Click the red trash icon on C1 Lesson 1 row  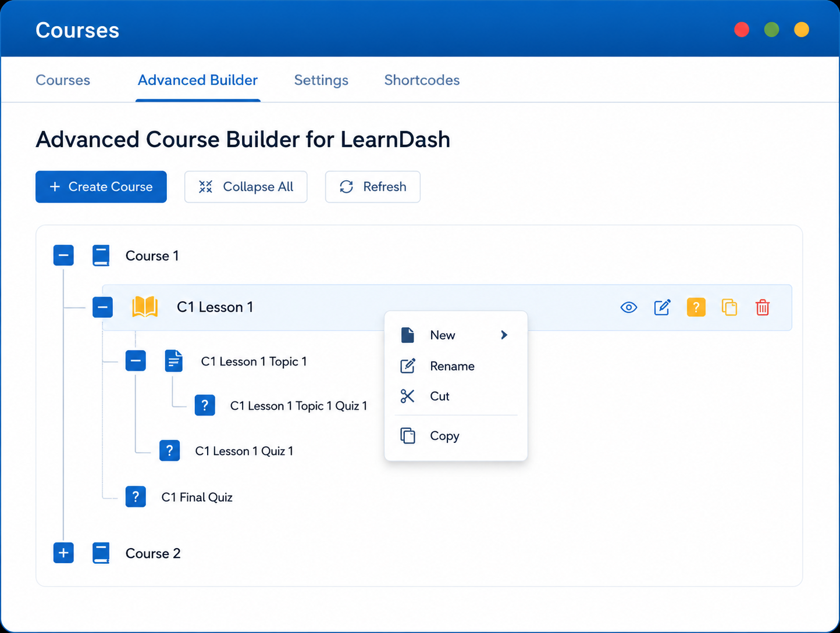coord(763,307)
